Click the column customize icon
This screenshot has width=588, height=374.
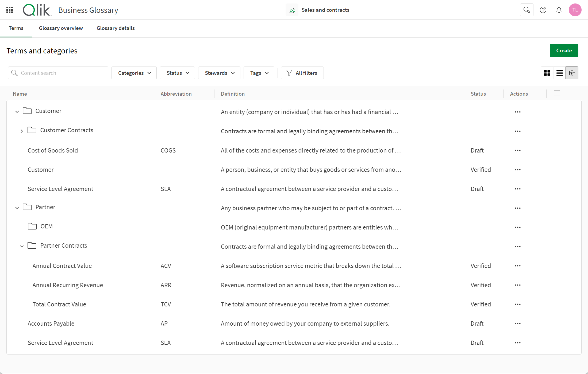(557, 93)
